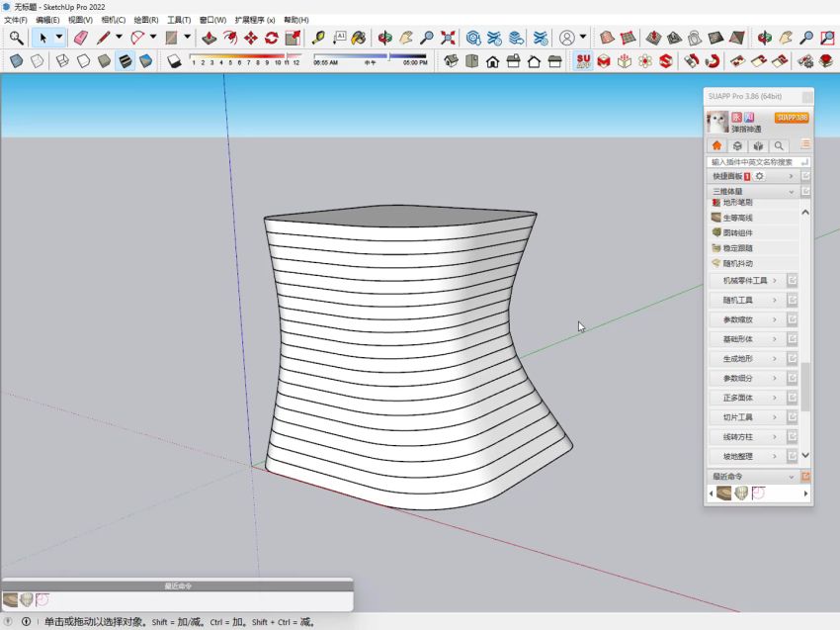Switch to Iso house view

click(x=451, y=60)
